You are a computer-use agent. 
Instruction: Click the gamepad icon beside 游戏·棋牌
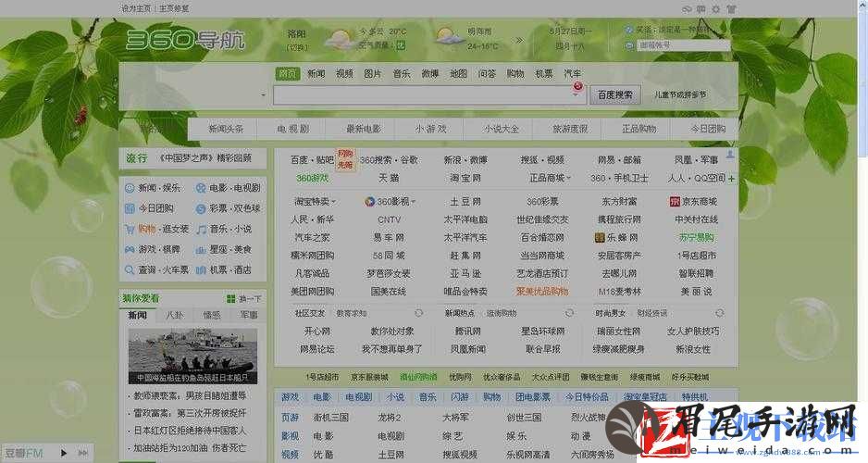pos(130,250)
